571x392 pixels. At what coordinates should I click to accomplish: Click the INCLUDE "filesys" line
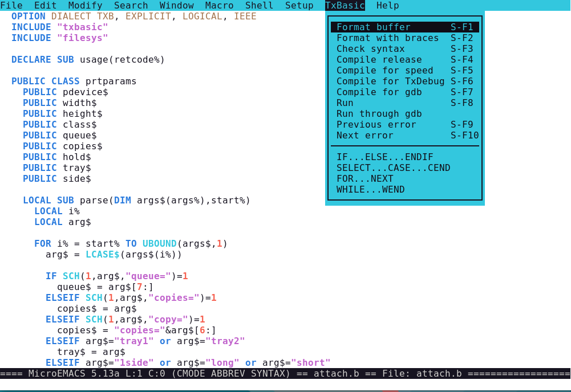(x=59, y=38)
